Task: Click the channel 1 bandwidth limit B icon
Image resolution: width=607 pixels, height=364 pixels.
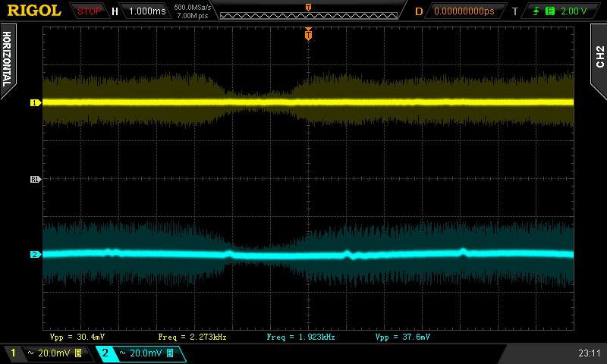Action: tap(78, 353)
